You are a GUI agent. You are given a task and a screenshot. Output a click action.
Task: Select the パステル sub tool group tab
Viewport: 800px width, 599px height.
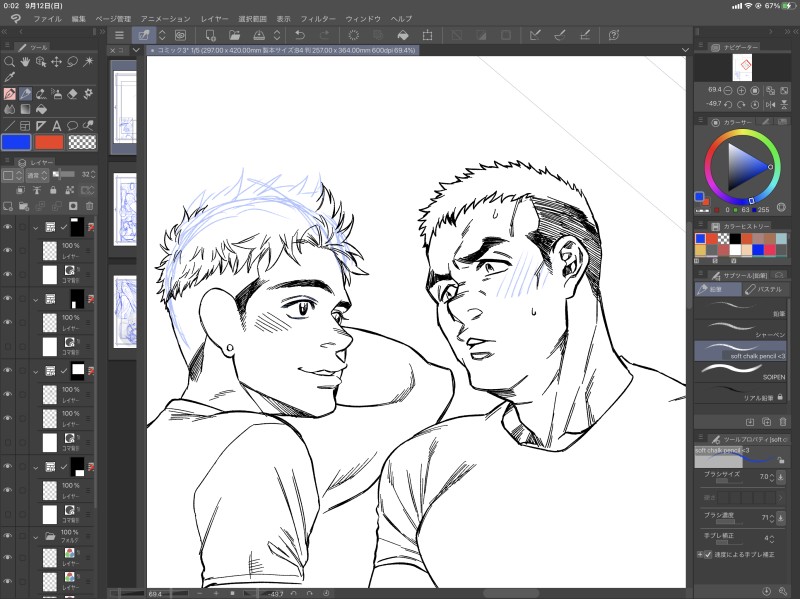click(764, 289)
